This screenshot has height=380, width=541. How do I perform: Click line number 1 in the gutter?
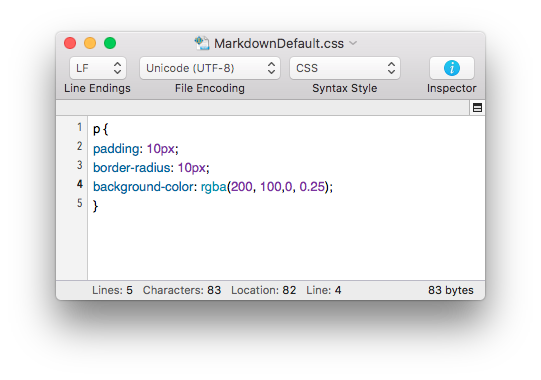pyautogui.click(x=80, y=127)
